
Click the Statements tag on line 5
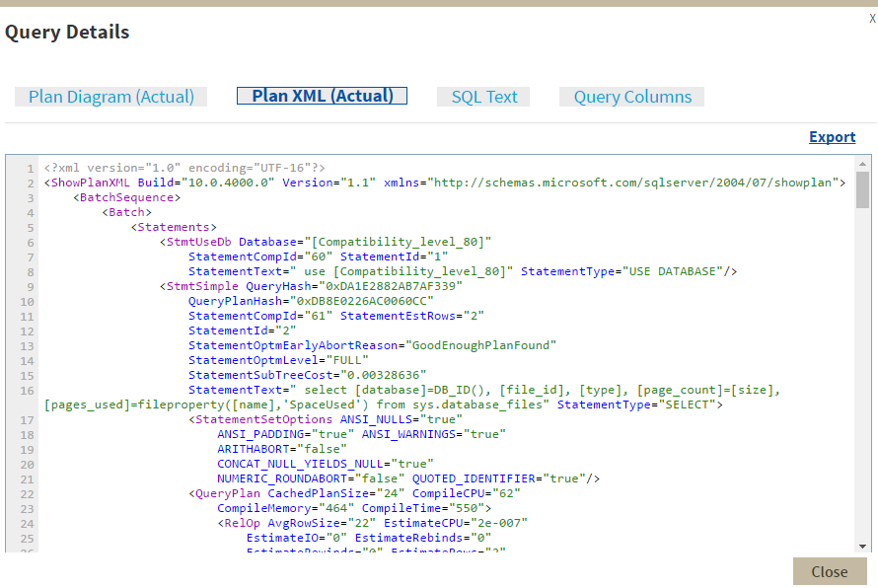[x=174, y=227]
